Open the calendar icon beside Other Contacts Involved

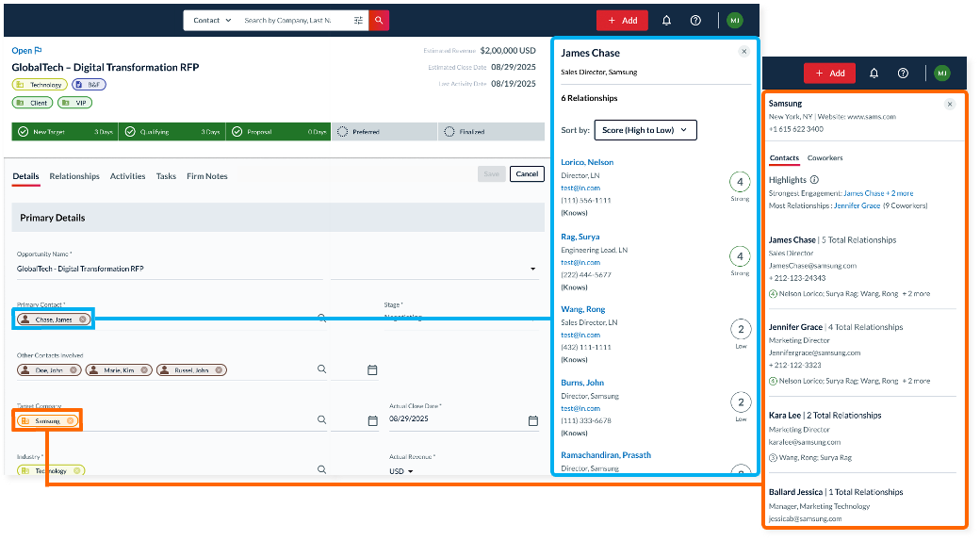372,370
